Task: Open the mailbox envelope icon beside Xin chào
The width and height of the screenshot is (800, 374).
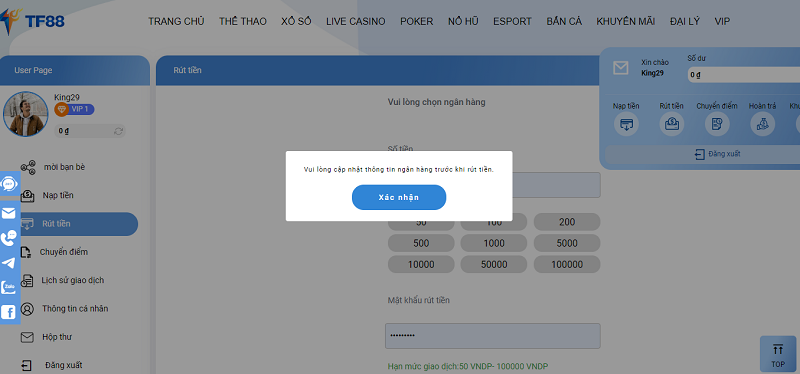Action: click(x=620, y=68)
